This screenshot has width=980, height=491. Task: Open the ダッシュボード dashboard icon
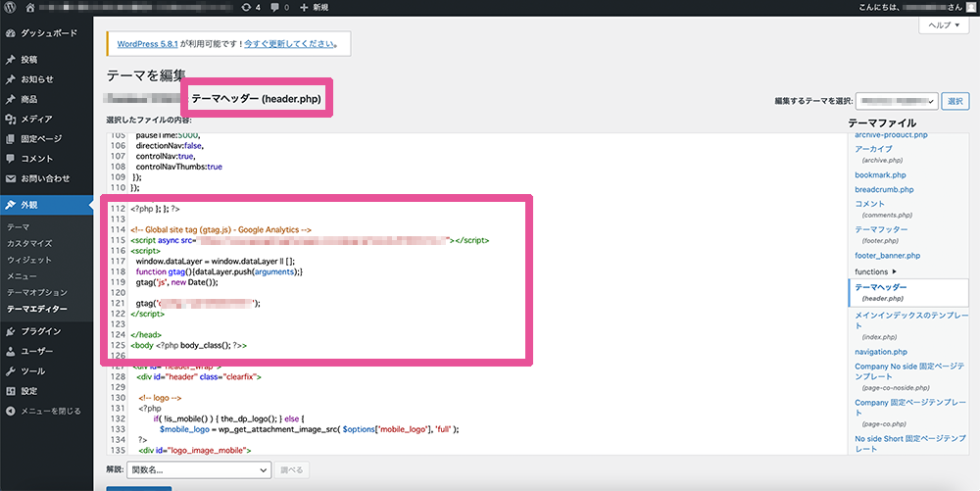[x=10, y=33]
